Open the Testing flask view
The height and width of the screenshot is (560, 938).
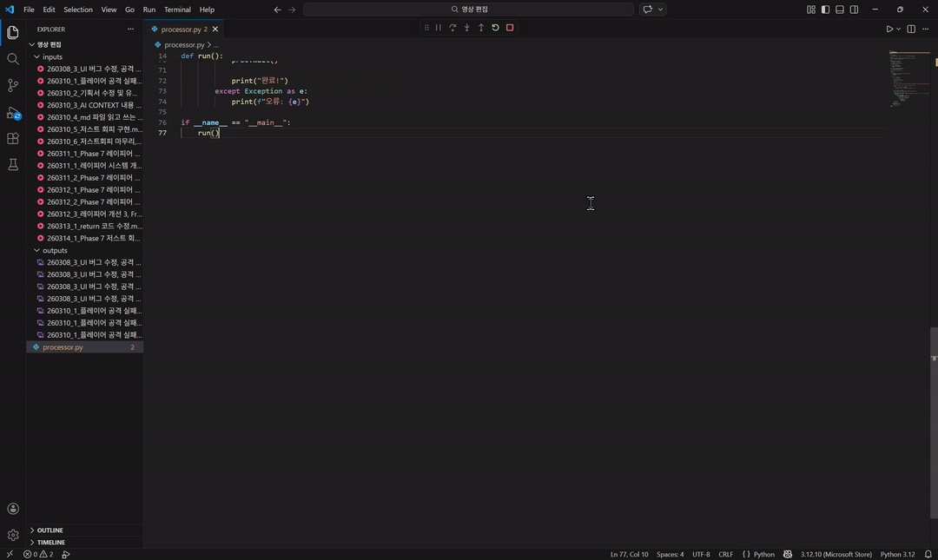pos(12,165)
